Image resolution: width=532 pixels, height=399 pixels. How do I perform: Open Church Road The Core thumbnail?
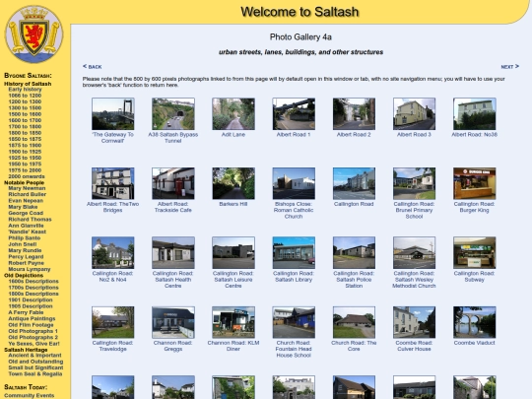click(354, 322)
